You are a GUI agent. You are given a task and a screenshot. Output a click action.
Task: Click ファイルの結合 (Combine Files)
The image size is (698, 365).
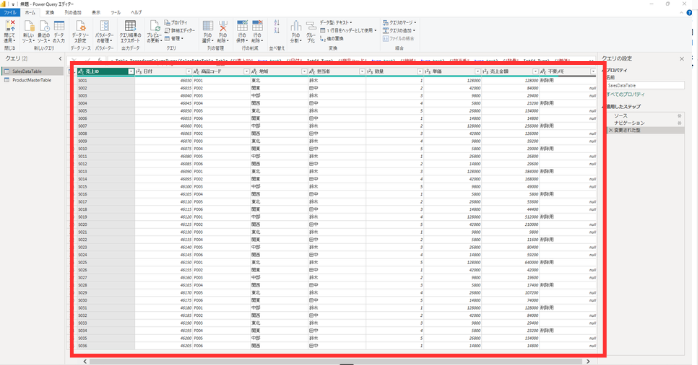[x=398, y=38]
